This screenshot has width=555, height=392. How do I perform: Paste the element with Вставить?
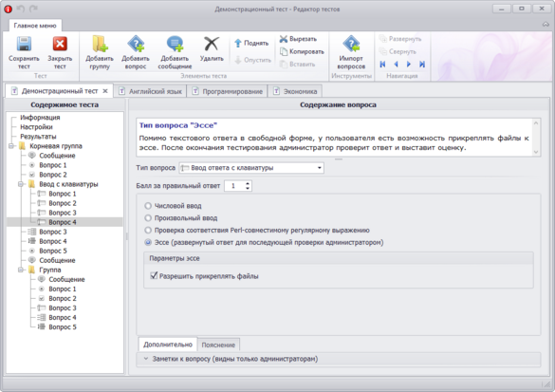[x=297, y=65]
